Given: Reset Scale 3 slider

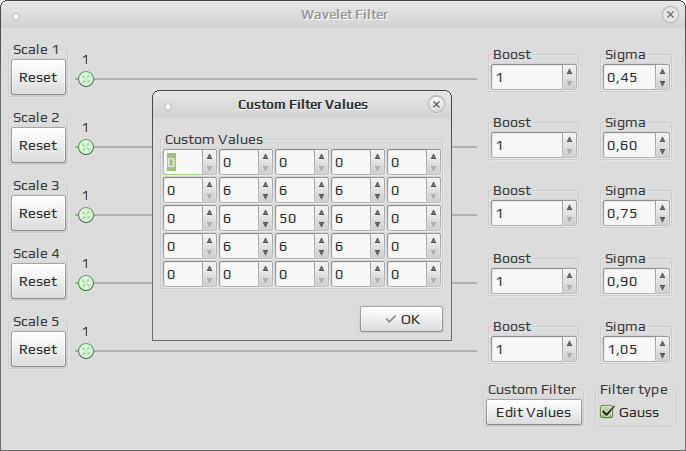Looking at the screenshot, I should [x=38, y=213].
